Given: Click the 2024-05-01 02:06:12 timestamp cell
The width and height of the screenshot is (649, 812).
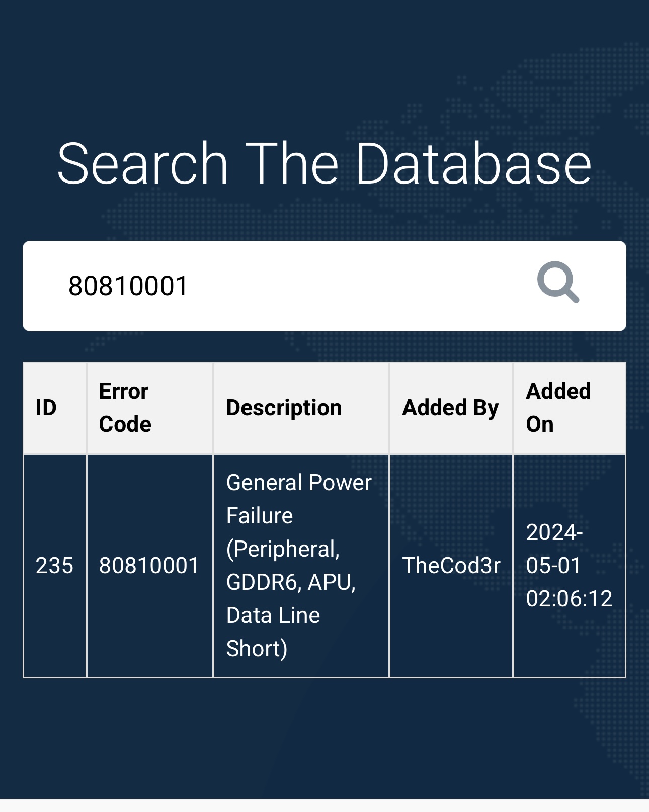Looking at the screenshot, I should pos(570,566).
